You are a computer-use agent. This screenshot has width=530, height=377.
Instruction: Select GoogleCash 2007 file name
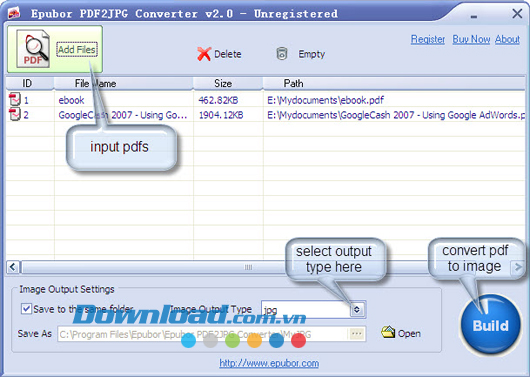pos(123,115)
